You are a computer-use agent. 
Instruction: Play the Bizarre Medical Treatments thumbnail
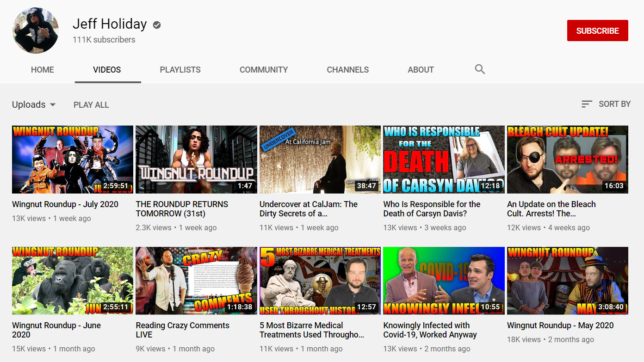coord(320,281)
